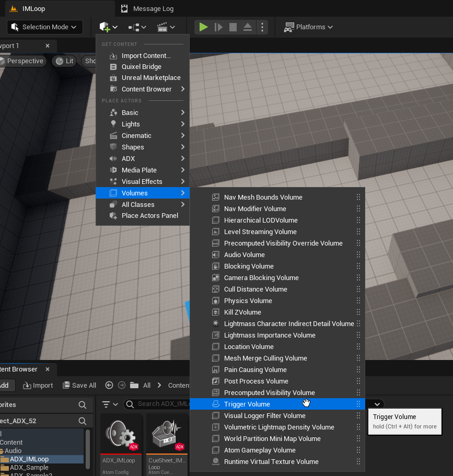Image resolution: width=453 pixels, height=476 pixels.
Task: Select the ADX_IMLoop Atom Config asset
Action: click(x=121, y=444)
